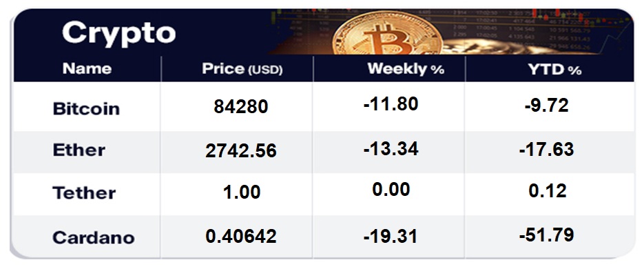This screenshot has width=644, height=278.
Task: Sort by Weekly % column header
Action: click(x=406, y=69)
